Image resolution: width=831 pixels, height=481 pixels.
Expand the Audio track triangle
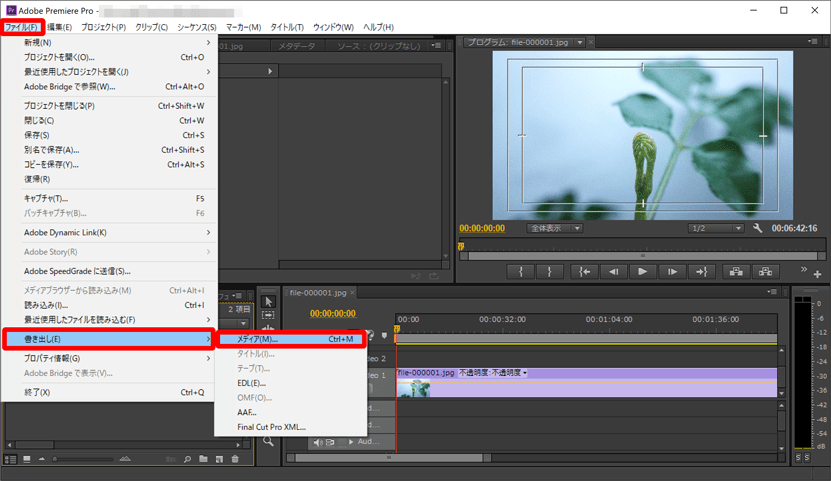click(351, 441)
